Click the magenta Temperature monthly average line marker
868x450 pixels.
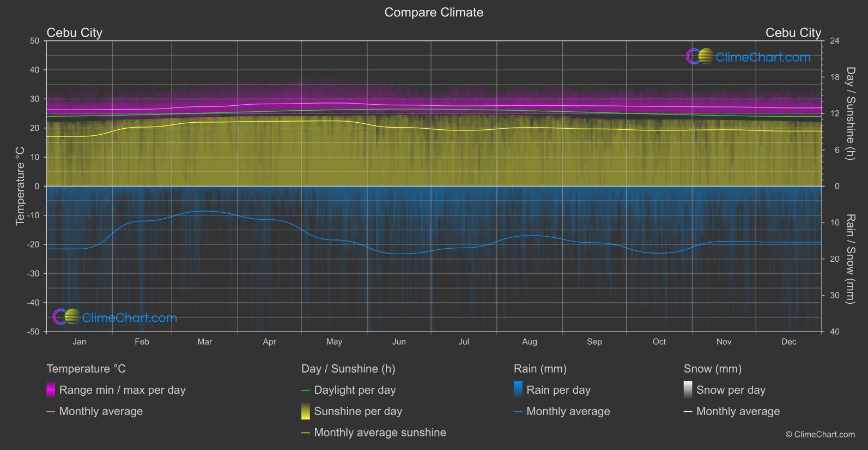click(51, 412)
